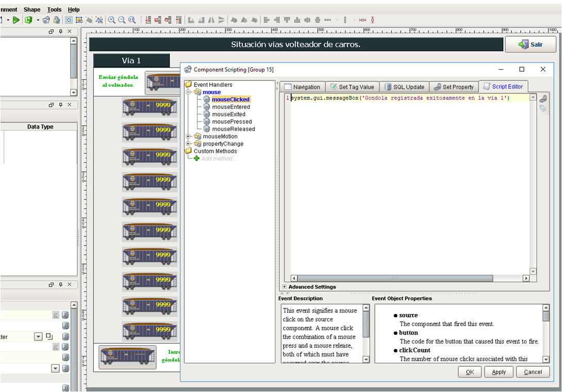This screenshot has width=562, height=392.
Task: Click the Zoom Out magnifier icon
Action: [122, 20]
